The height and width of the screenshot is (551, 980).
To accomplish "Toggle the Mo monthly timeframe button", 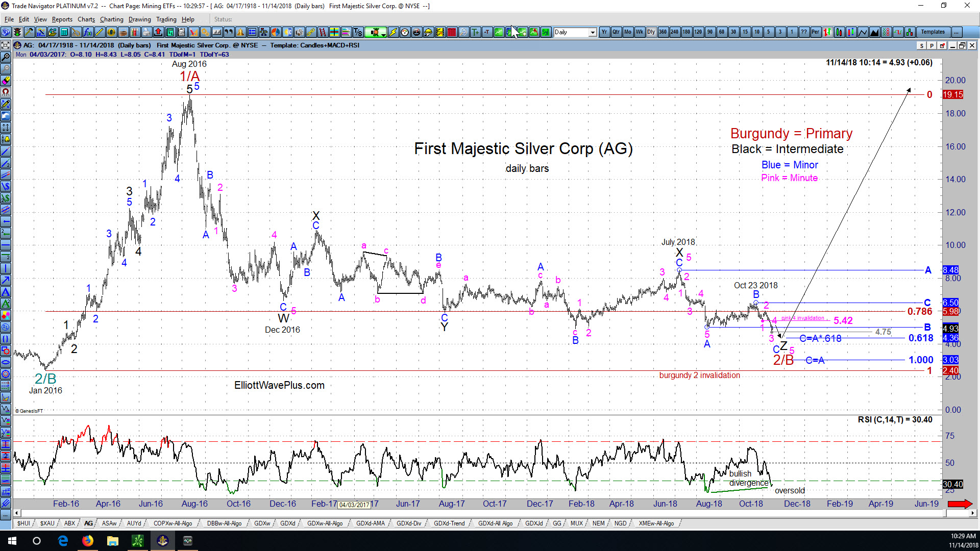I will (628, 32).
